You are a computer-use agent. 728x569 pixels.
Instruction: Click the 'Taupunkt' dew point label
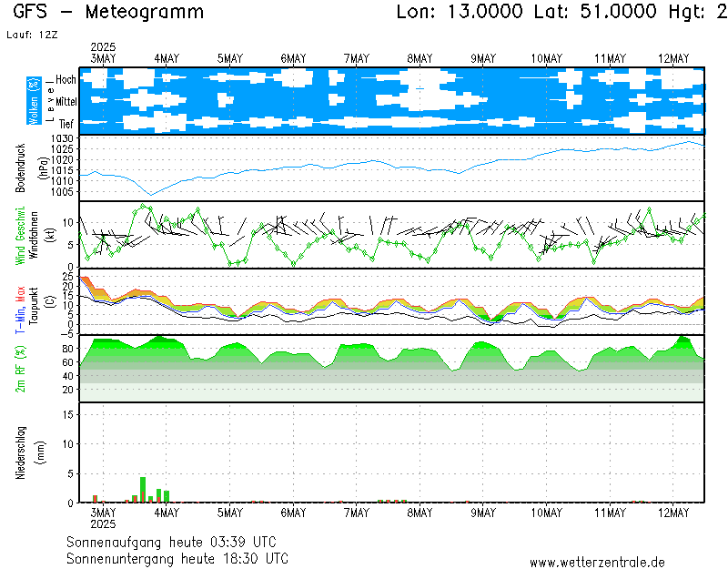(x=35, y=306)
